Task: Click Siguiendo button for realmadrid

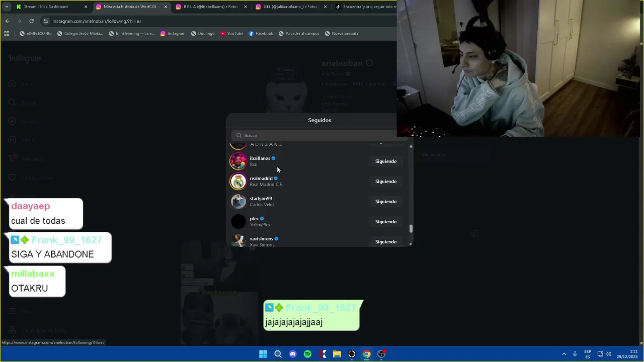Action: [386, 182]
